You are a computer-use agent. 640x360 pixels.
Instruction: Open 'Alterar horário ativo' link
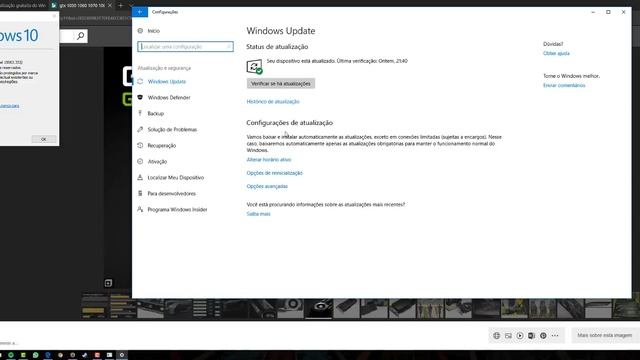tap(269, 160)
